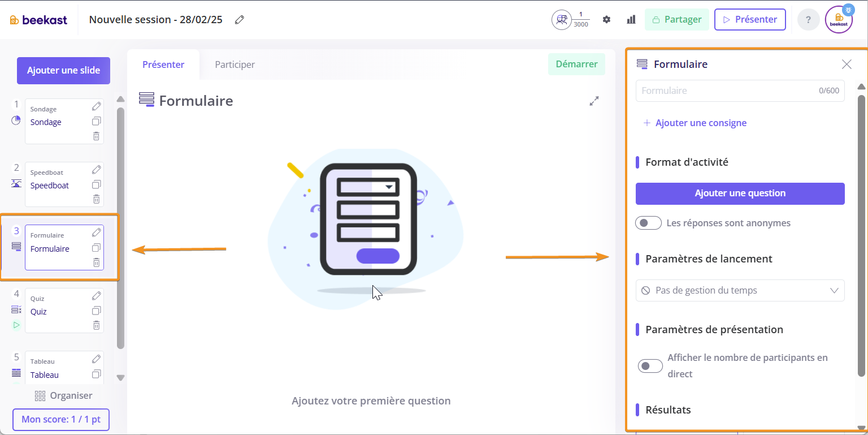Edit the Quiz slide with pencil icon
The image size is (868, 435).
(96, 296)
